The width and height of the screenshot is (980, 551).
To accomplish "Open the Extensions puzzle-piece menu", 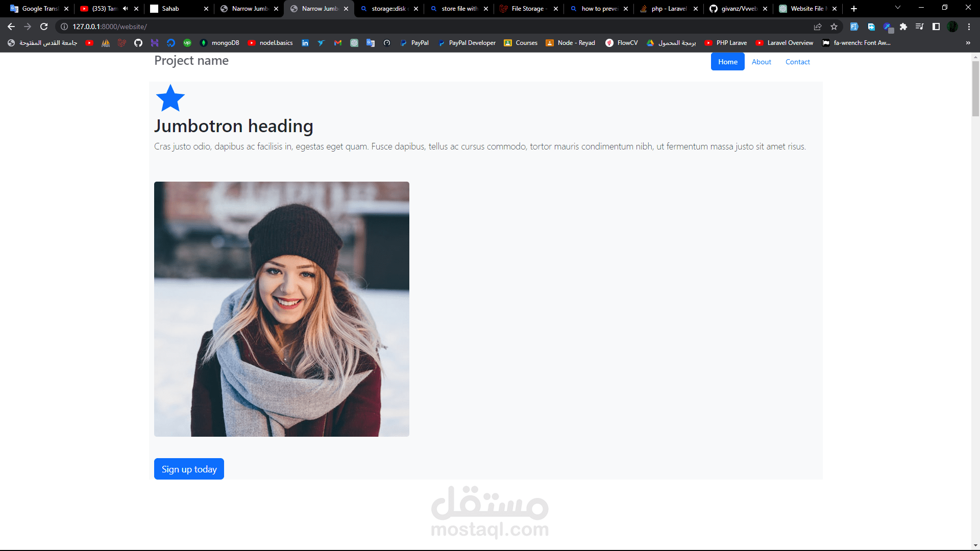I will [x=903, y=27].
